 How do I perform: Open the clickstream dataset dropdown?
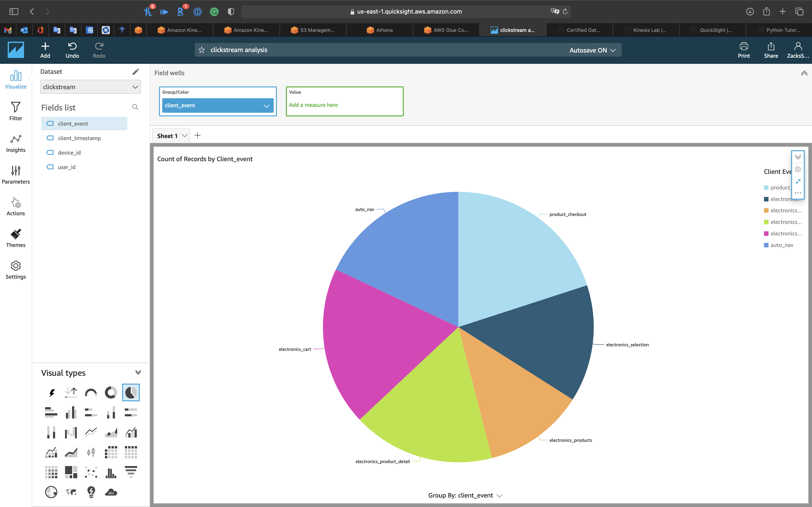[x=90, y=87]
